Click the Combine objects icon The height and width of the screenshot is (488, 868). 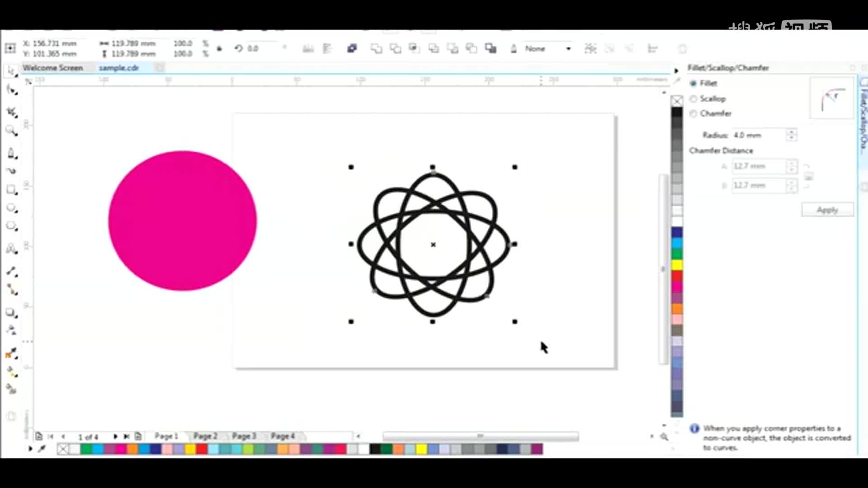[x=352, y=48]
